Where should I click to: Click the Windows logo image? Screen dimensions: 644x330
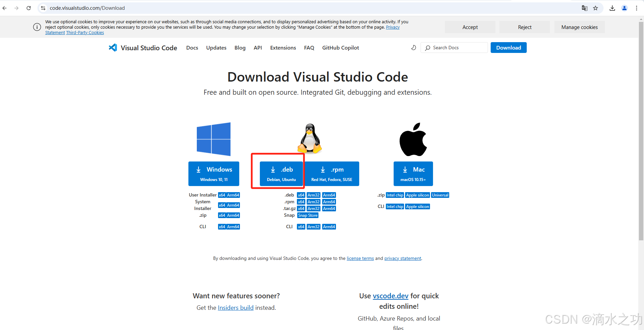tap(214, 139)
